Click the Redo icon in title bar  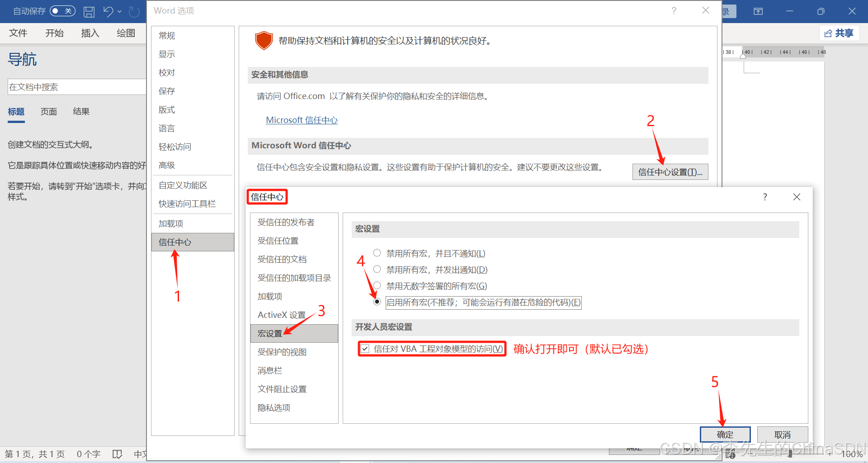tap(134, 12)
